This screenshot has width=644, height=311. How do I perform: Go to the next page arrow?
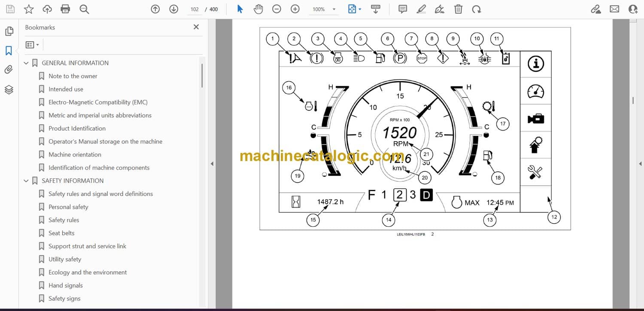coord(173,9)
